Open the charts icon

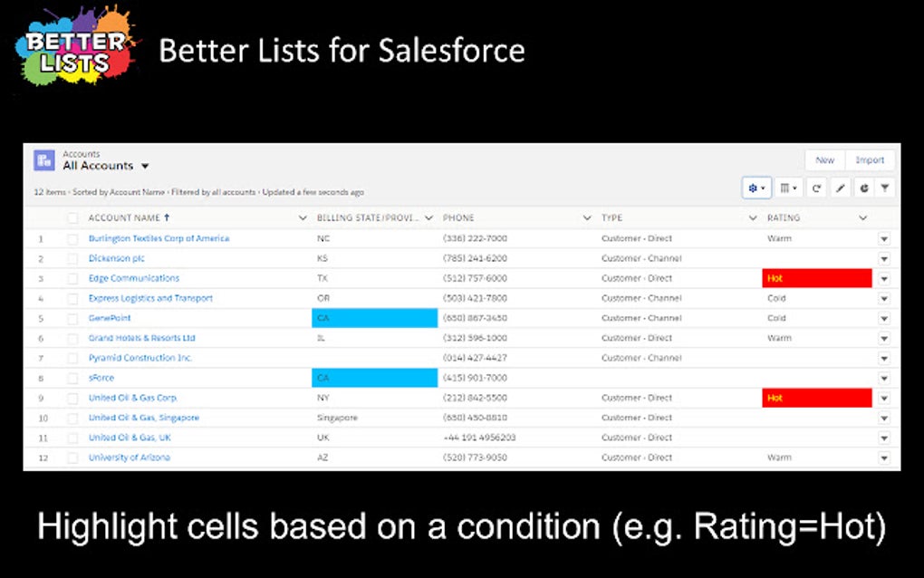(x=863, y=188)
